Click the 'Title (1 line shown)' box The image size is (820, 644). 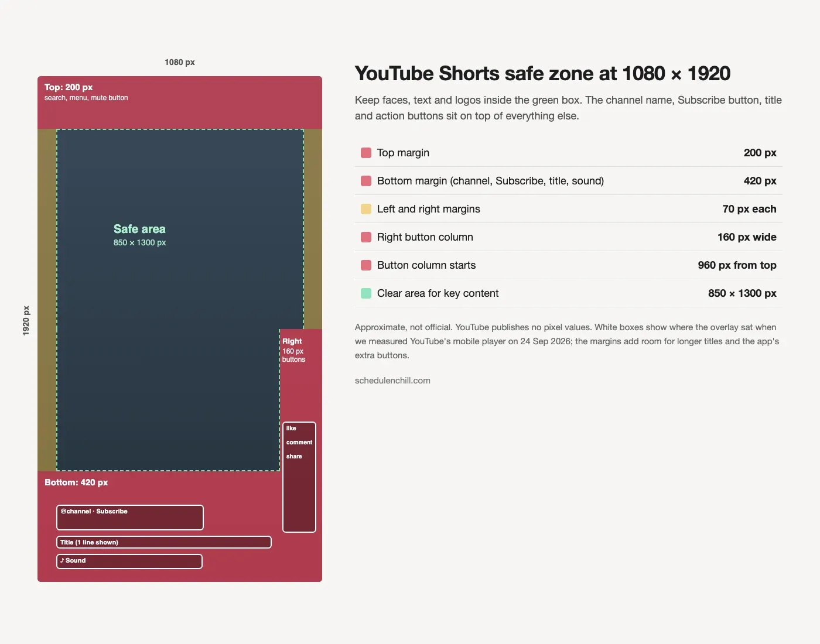coord(164,542)
